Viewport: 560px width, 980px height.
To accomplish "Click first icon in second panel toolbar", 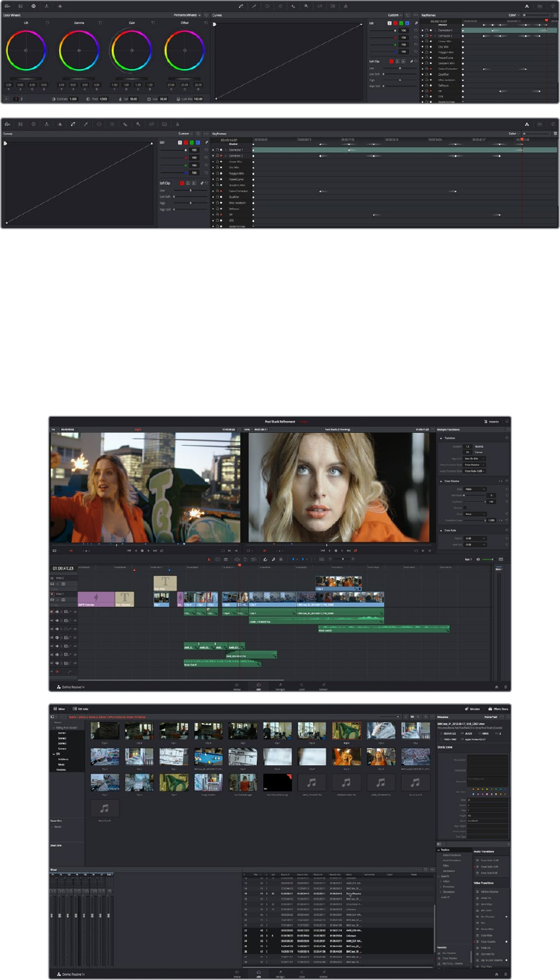I will click(8, 123).
